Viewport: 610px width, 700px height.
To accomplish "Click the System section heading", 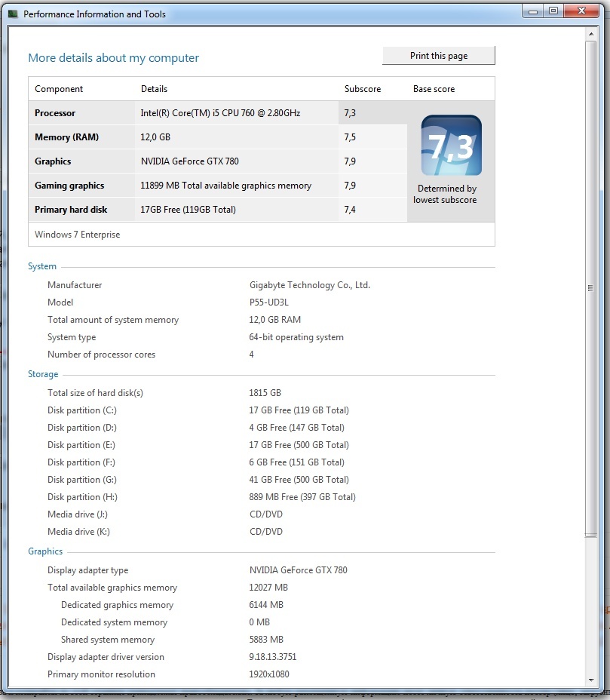I will [x=42, y=266].
